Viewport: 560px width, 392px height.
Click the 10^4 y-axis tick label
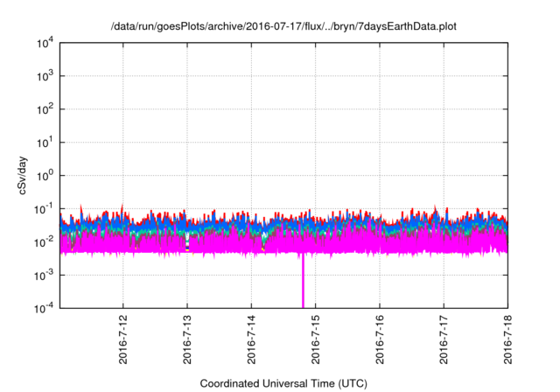coord(45,43)
